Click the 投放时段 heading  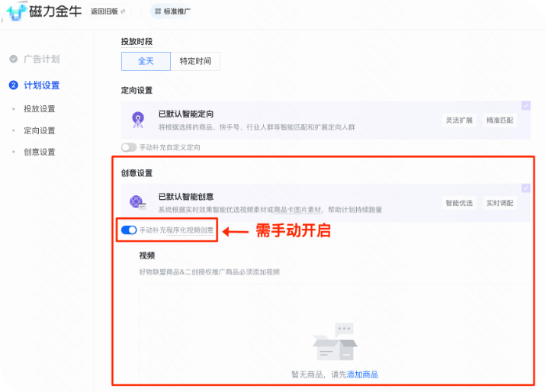[136, 42]
